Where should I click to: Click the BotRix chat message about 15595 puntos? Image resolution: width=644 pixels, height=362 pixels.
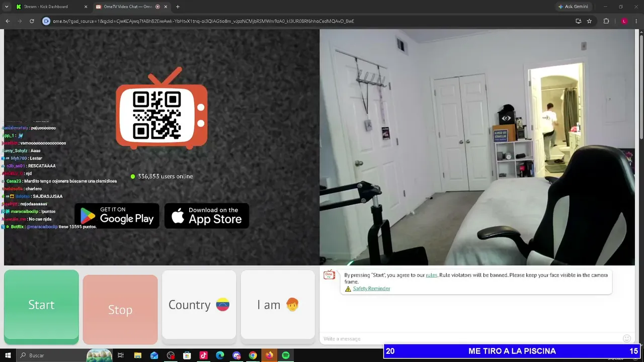tap(49, 227)
